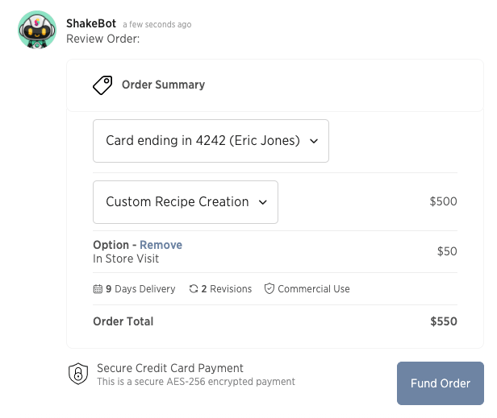Click the secure payment lock shield icon
Viewport: 497px width, 418px height.
pyautogui.click(x=78, y=374)
